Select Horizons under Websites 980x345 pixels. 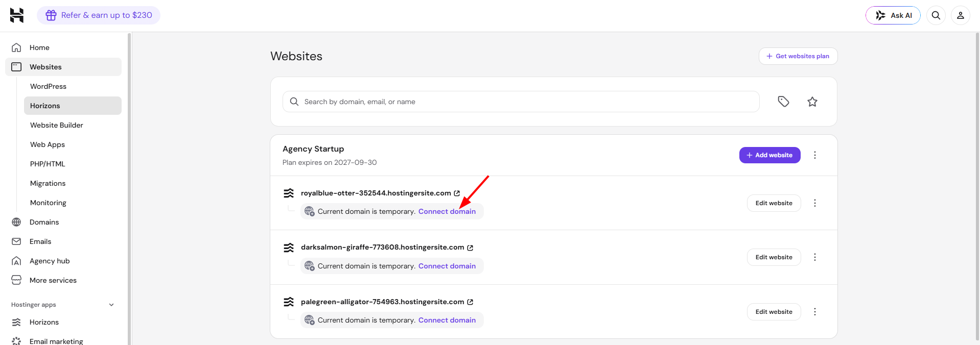tap(73, 106)
